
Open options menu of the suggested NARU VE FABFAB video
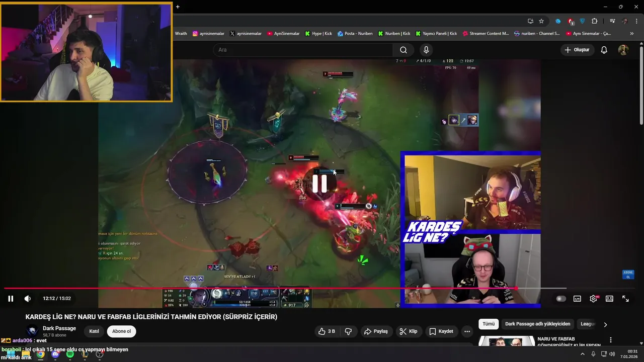pos(611,340)
